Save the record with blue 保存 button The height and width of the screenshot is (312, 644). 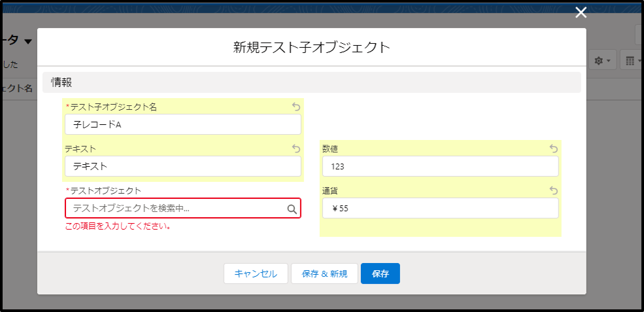click(x=380, y=273)
